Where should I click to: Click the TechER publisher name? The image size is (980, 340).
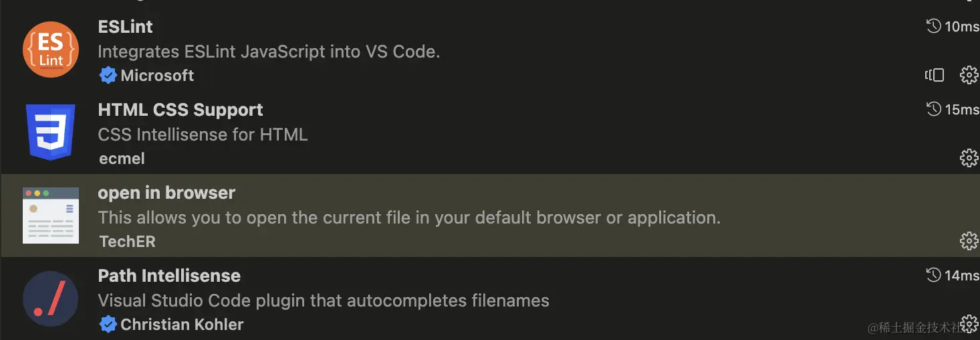click(127, 242)
